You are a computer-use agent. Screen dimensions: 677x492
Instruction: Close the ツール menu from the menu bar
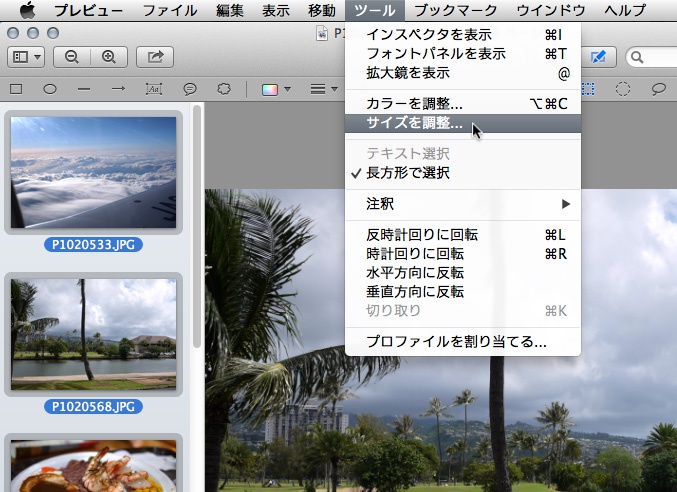375,10
